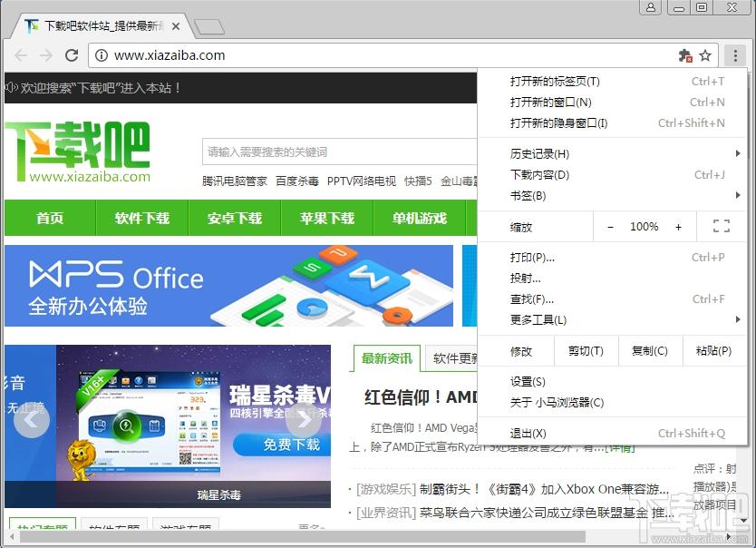Image resolution: width=756 pixels, height=548 pixels.
Task: Close the 下载吧软件站 tab
Action: pyautogui.click(x=176, y=26)
